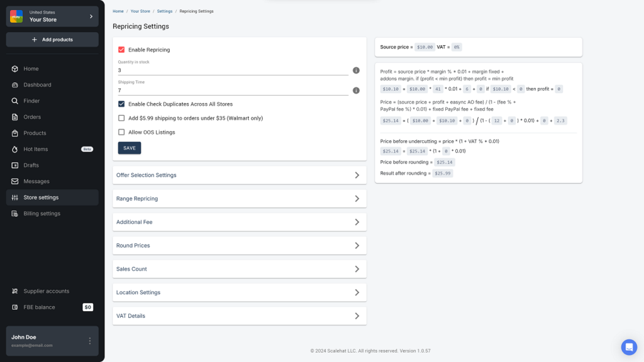This screenshot has width=644, height=362.
Task: Go to Your Store breadcrumb link
Action: tap(140, 11)
